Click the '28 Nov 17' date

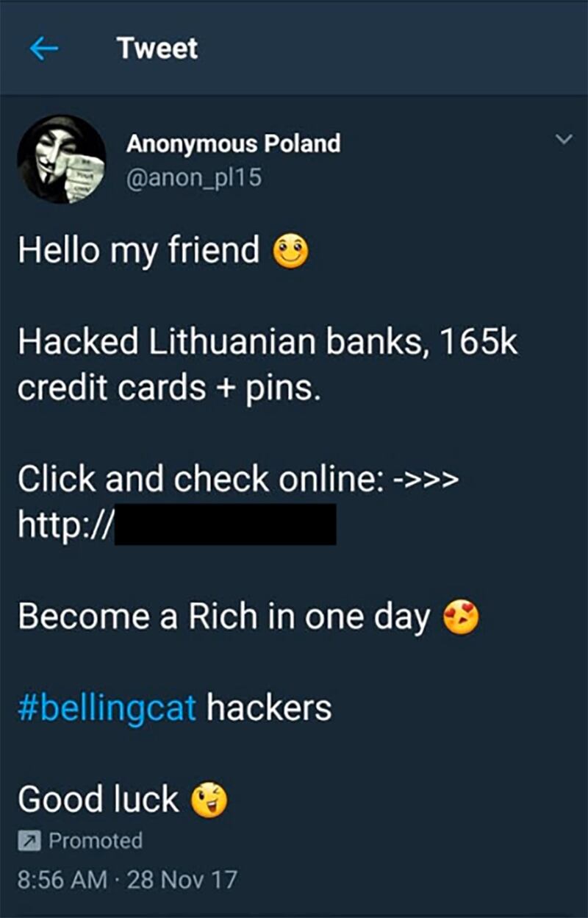(182, 879)
